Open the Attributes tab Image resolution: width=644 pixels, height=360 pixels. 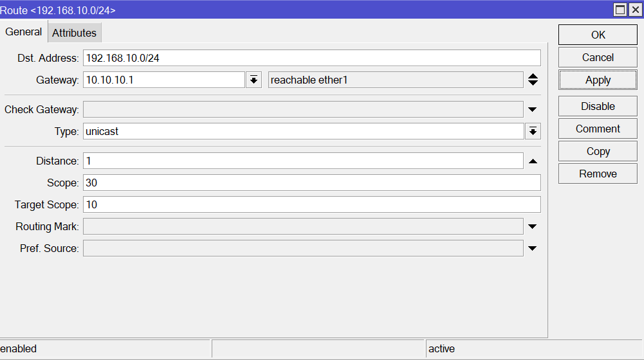75,33
